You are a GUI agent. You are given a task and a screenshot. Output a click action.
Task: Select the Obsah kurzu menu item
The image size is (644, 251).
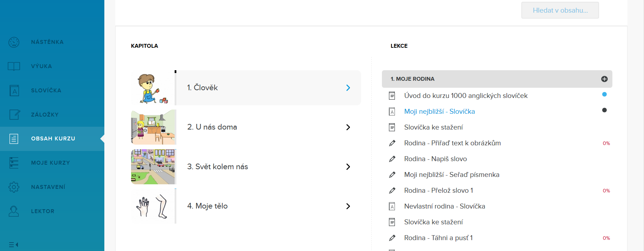(x=53, y=139)
